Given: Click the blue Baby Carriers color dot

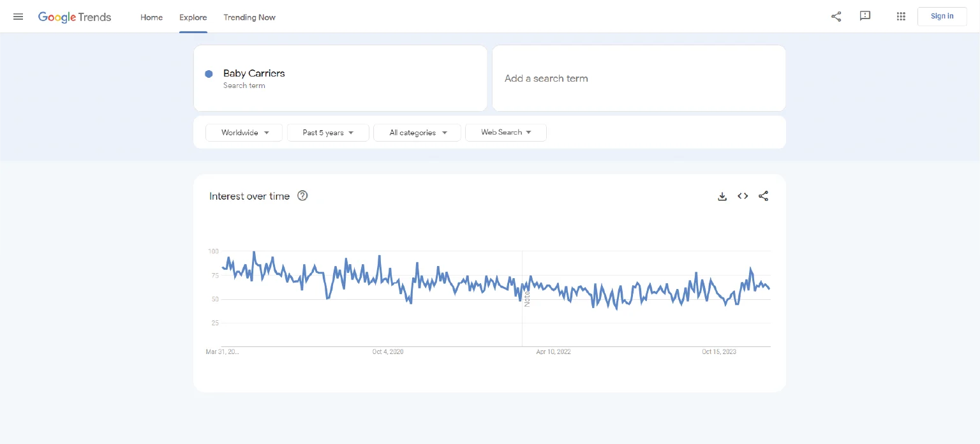Looking at the screenshot, I should pos(209,74).
